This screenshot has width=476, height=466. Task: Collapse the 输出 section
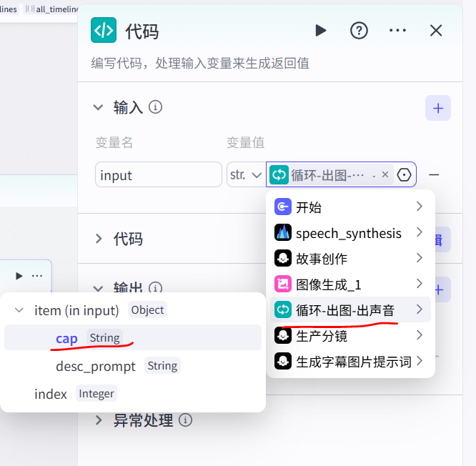click(98, 288)
